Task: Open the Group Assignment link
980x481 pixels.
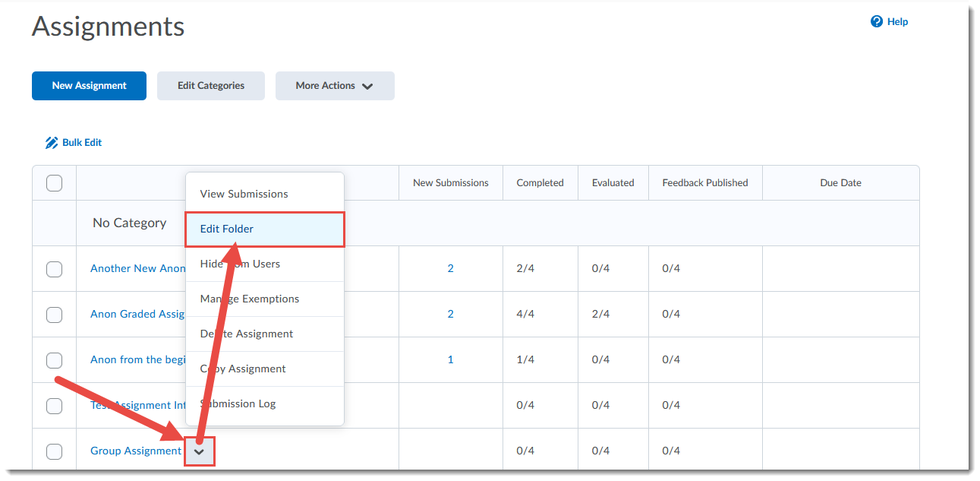Action: 135,451
